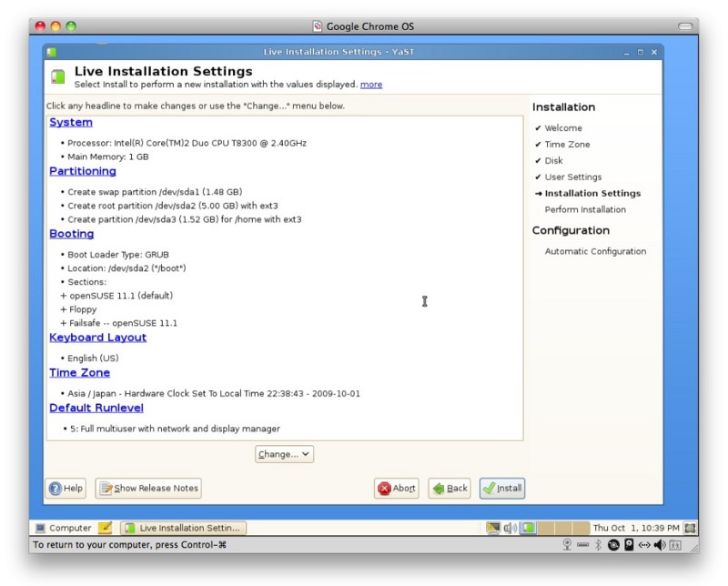Click 'Location: /dev/sda2 ("/boot")' line
Image resolution: width=728 pixels, height=586 pixels.
(x=126, y=268)
